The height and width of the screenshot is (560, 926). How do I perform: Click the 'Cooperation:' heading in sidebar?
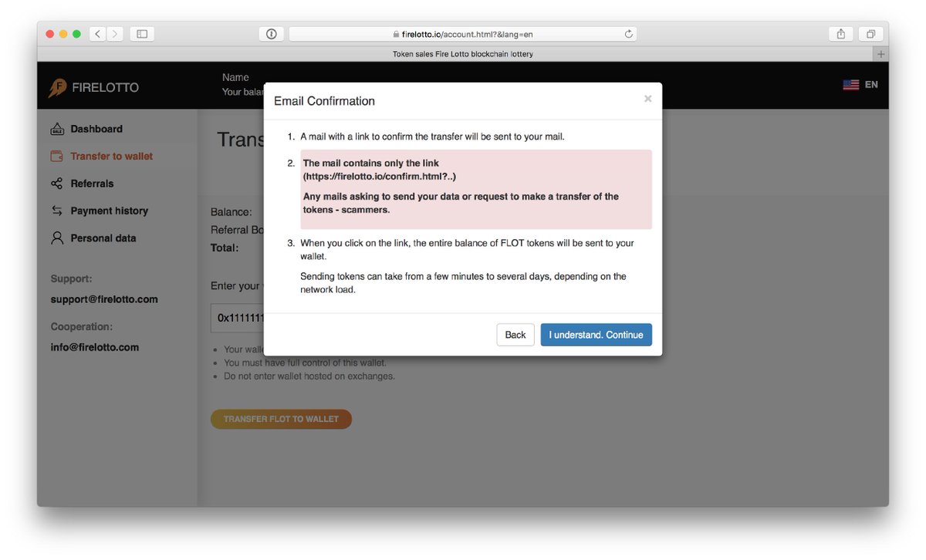point(82,326)
